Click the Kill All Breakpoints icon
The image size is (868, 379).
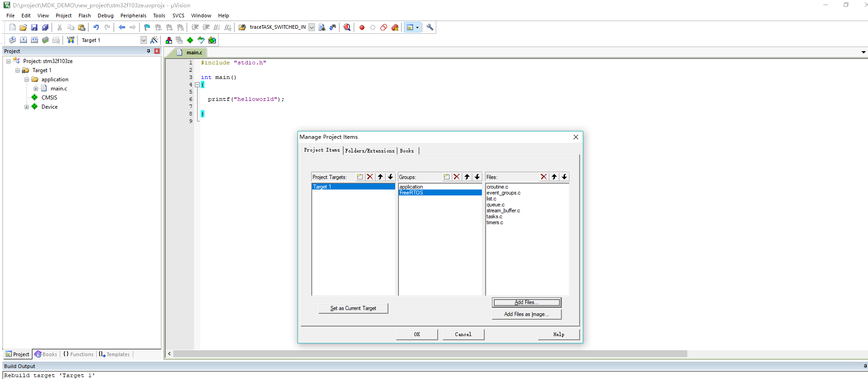(395, 27)
